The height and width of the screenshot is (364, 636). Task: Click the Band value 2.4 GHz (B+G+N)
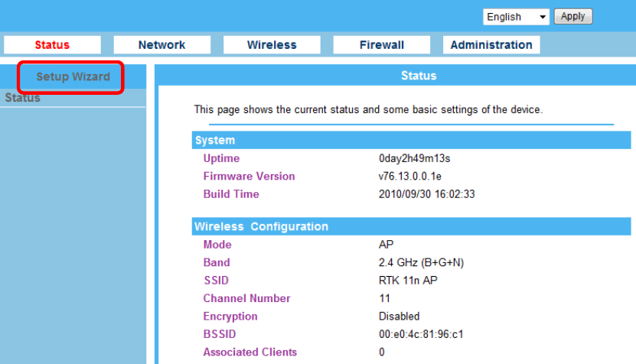click(x=421, y=262)
